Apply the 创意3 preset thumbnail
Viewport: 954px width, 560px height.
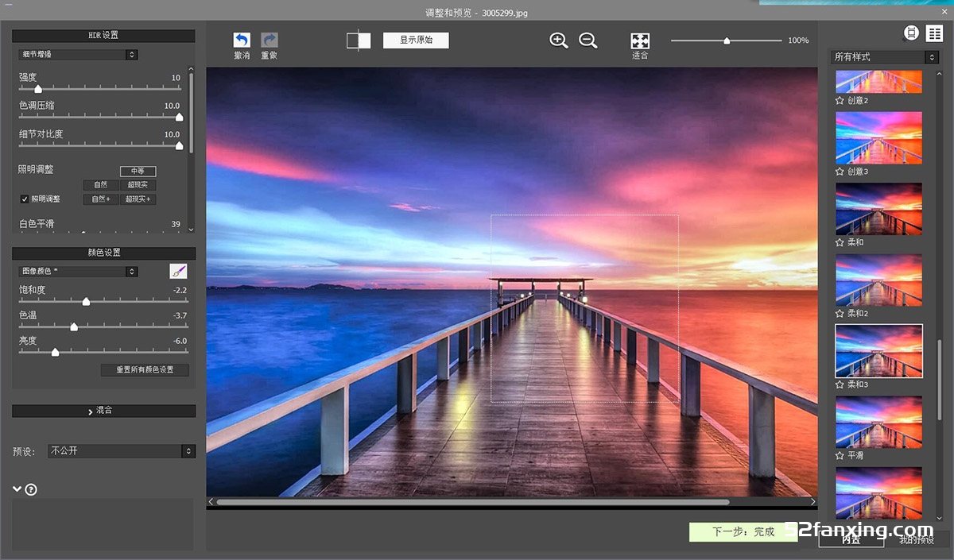[878, 138]
